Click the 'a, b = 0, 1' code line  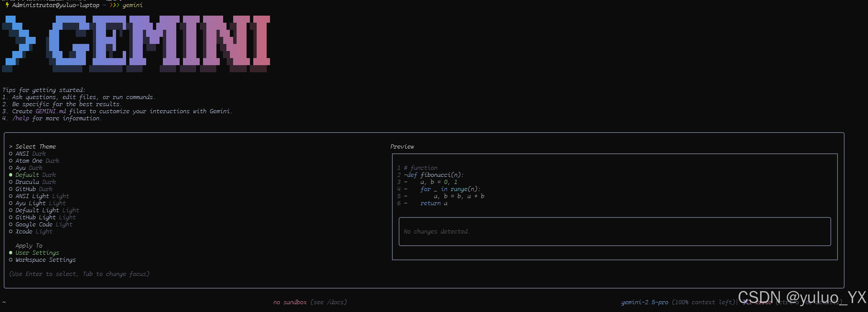tap(439, 182)
